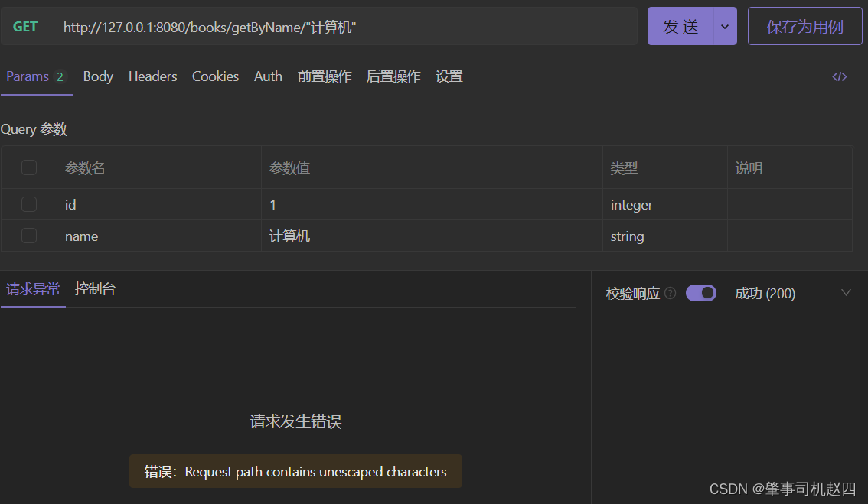This screenshot has height=504, width=868.
Task: Switch to the Body tab
Action: point(98,76)
